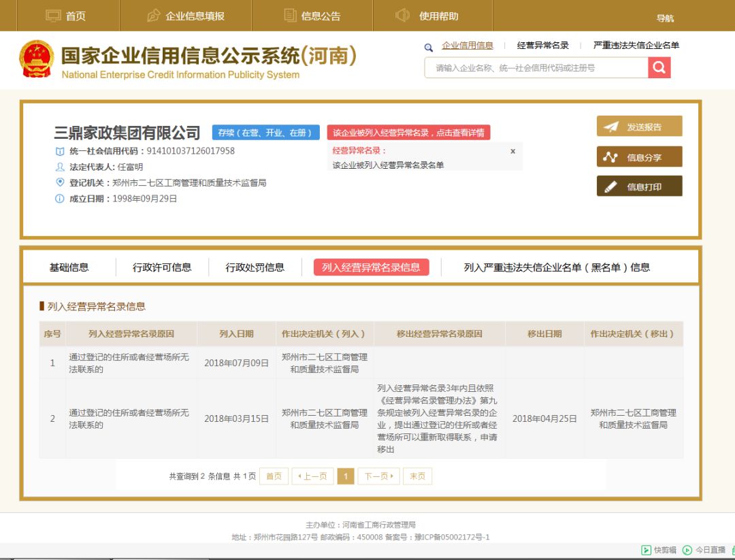Click the page 1 pagination button
Image resolution: width=735 pixels, height=560 pixels.
tap(346, 476)
